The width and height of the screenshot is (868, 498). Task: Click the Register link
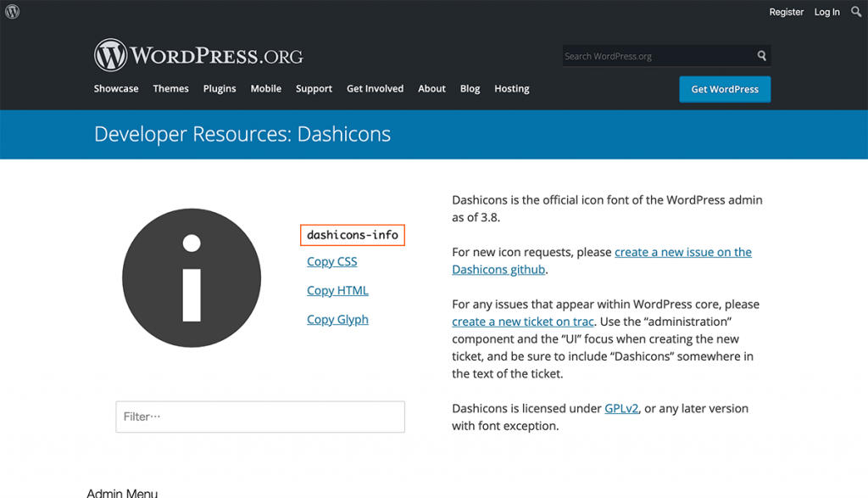click(x=786, y=12)
